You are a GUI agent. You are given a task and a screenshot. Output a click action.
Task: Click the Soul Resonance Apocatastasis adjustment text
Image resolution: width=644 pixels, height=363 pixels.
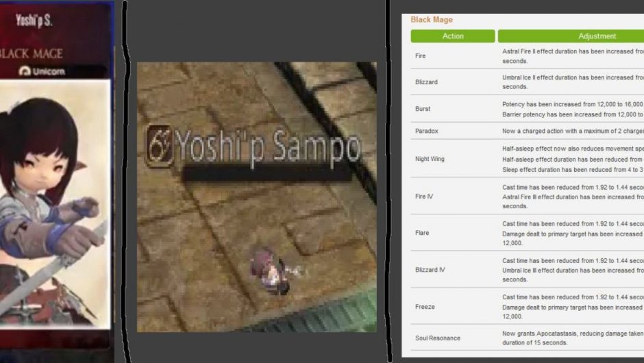[573, 338]
